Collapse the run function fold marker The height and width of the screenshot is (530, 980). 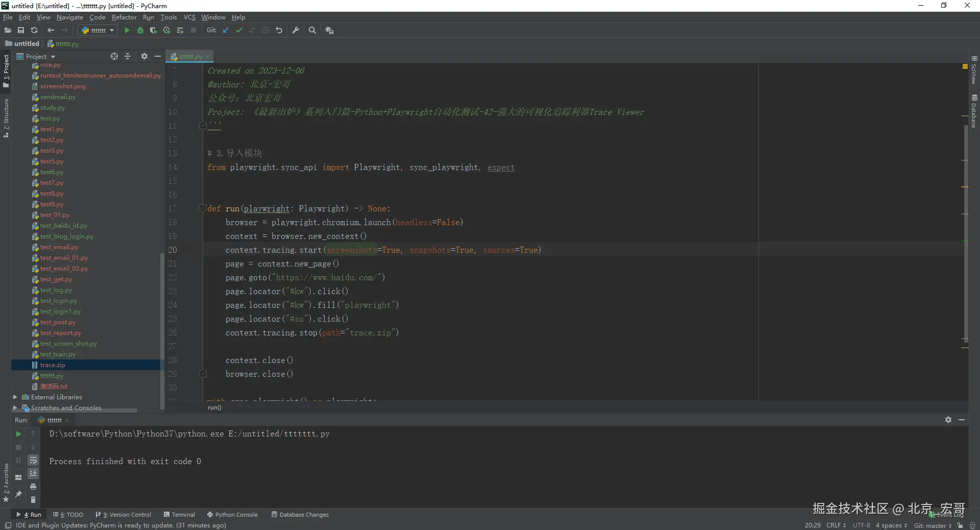click(x=203, y=208)
